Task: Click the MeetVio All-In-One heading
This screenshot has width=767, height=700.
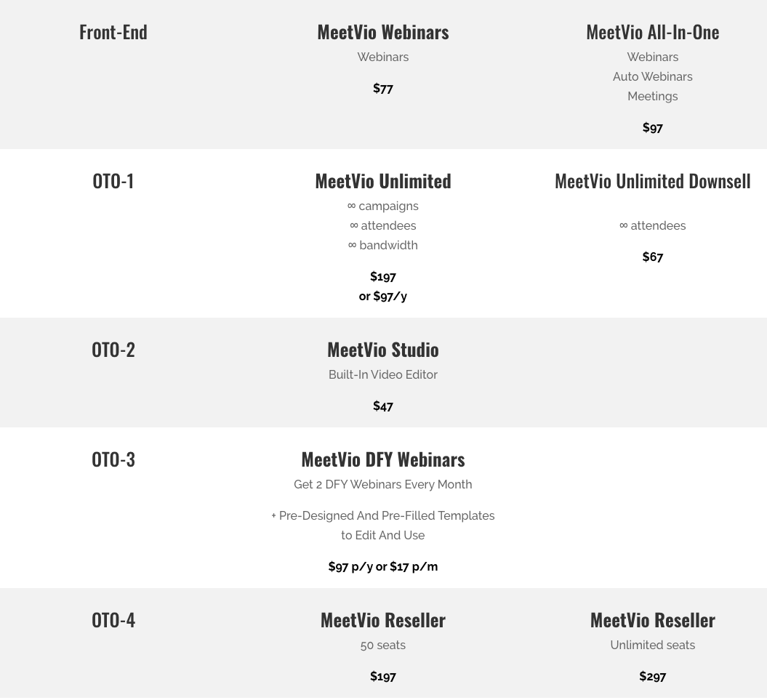Action: 652,32
